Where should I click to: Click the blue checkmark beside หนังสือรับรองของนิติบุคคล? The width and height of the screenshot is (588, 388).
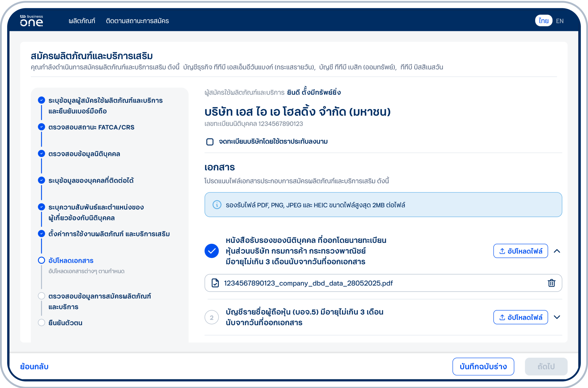click(212, 251)
